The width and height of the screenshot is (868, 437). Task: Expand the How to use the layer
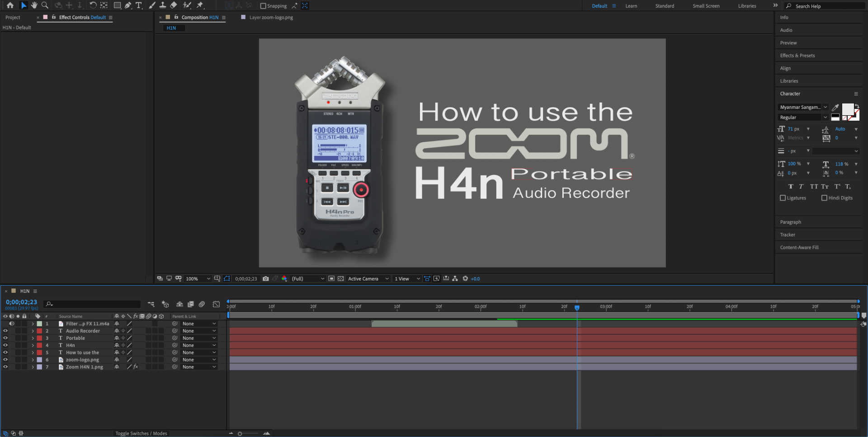33,352
